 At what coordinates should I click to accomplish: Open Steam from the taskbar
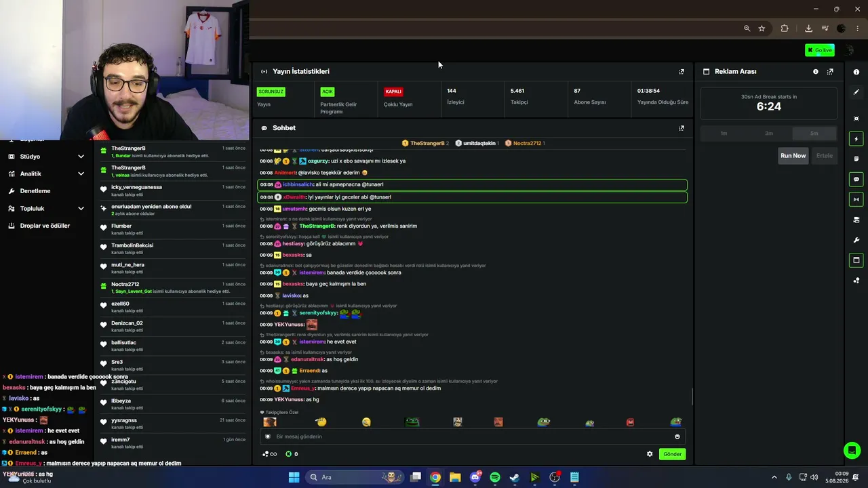515,477
